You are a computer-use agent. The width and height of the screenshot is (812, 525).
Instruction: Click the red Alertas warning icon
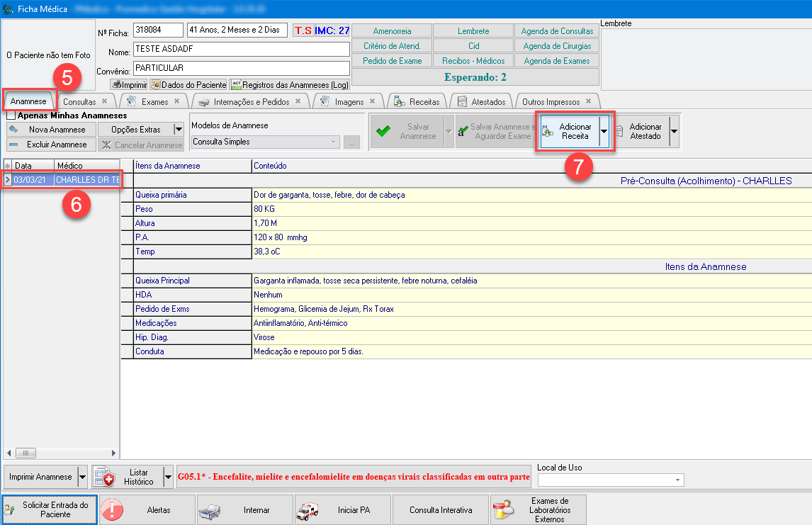[x=113, y=510]
